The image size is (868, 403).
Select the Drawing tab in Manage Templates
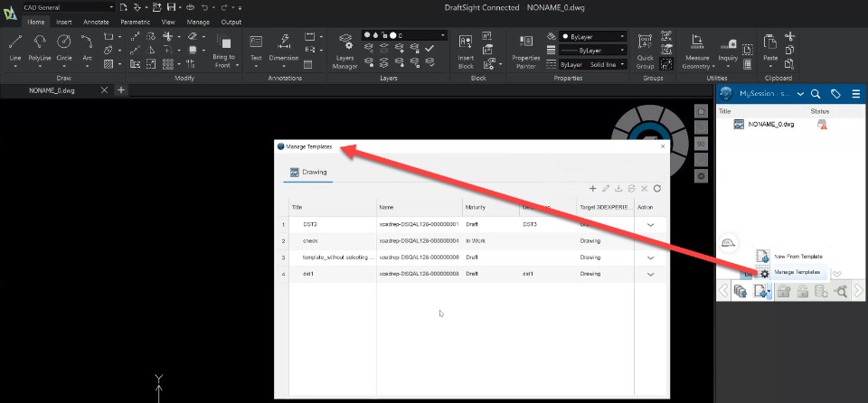(308, 173)
